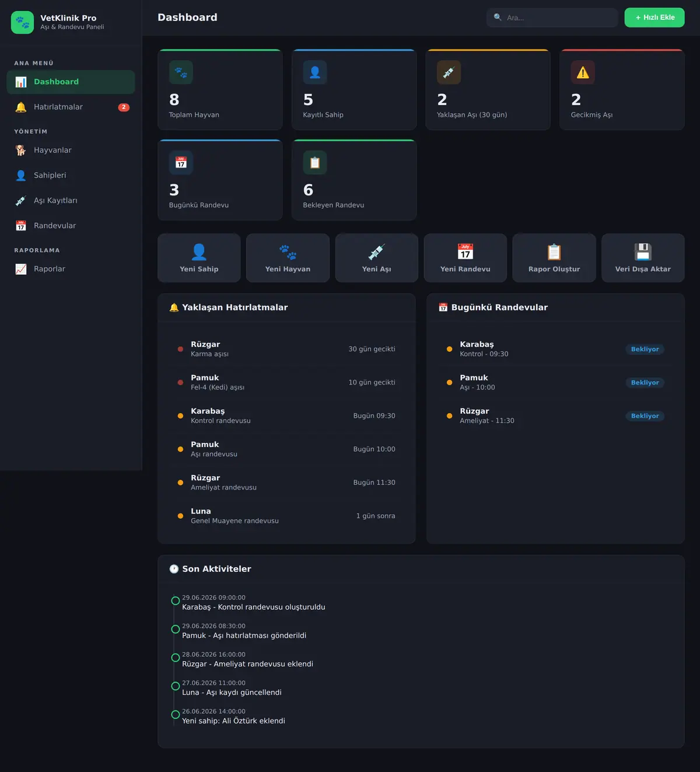This screenshot has width=700, height=772.
Task: Click activity 'Yeni sahip: Ali Öztürk eklendi'
Action: point(233,721)
